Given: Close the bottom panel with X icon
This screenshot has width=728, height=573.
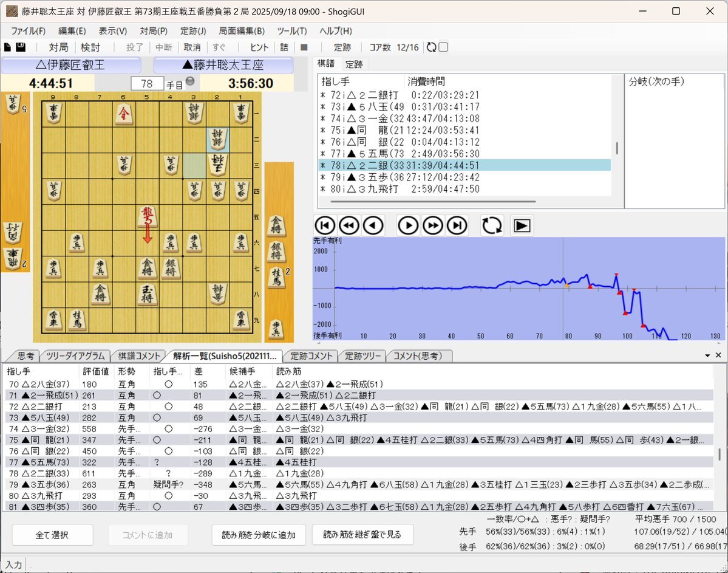Looking at the screenshot, I should click(x=718, y=355).
